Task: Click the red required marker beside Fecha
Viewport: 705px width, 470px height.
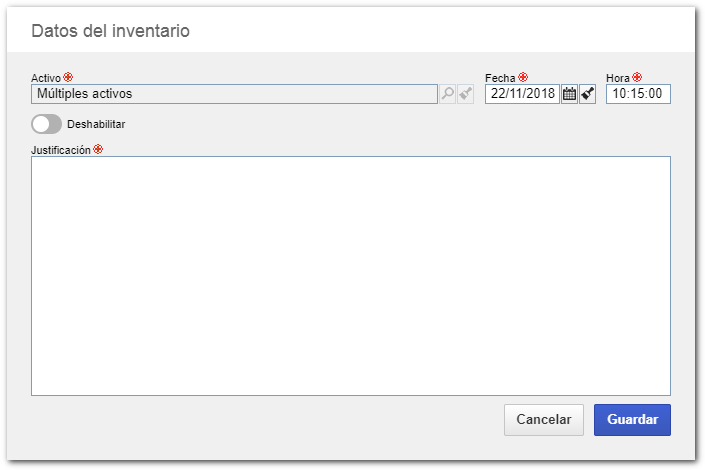Action: [523, 77]
